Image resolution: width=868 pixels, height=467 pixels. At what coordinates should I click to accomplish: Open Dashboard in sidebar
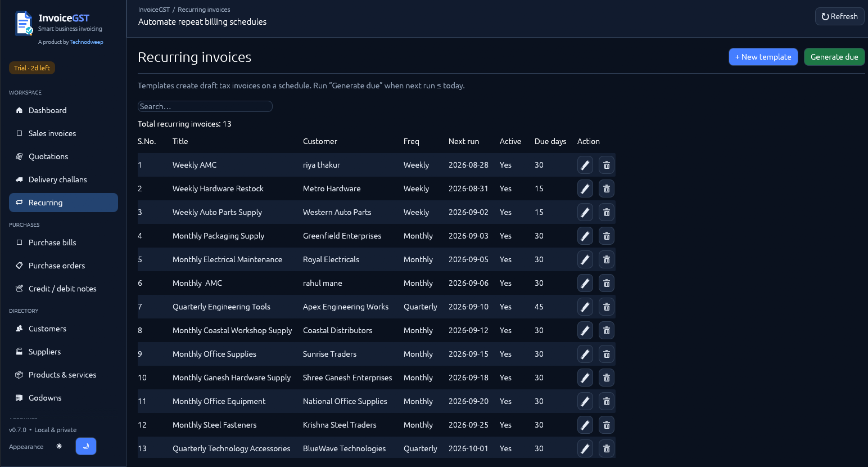click(64, 110)
